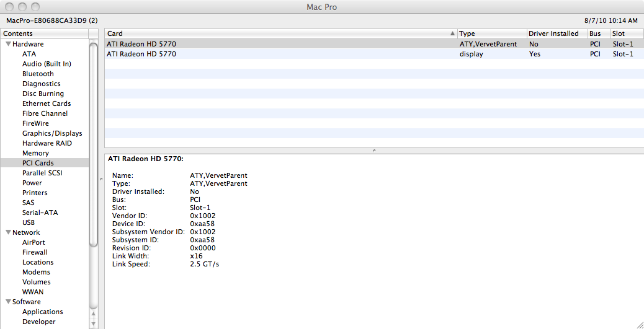Collapse the Software disclosure triangle

tap(8, 302)
